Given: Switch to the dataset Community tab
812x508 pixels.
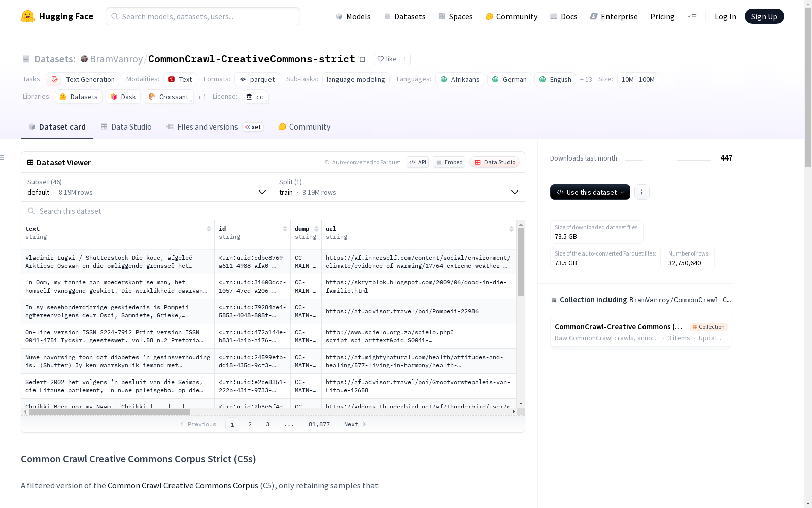Looking at the screenshot, I should coord(304,127).
